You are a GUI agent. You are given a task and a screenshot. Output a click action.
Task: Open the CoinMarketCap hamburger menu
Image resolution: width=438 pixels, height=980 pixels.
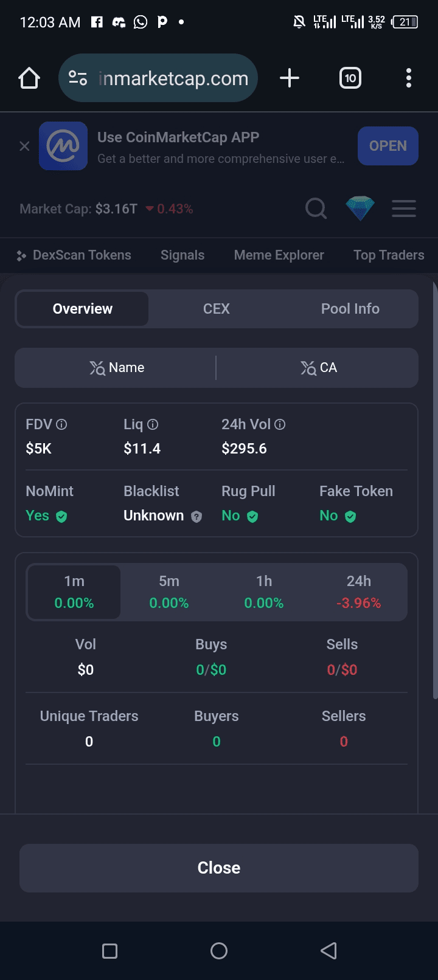[404, 209]
